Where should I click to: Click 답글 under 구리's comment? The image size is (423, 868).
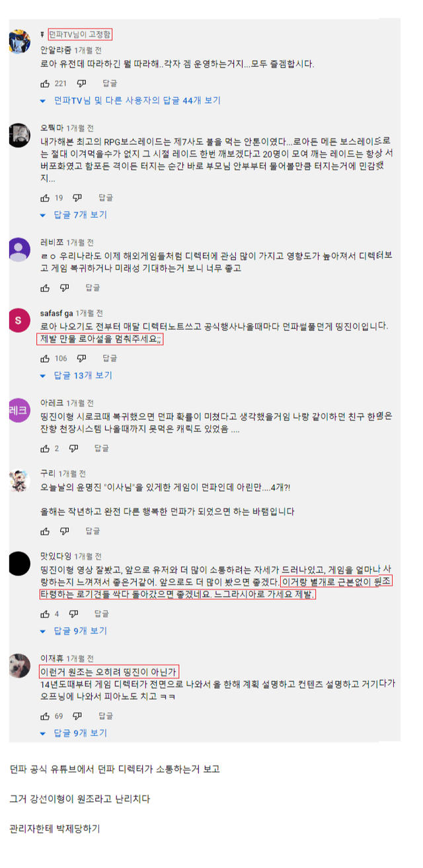tap(93, 531)
